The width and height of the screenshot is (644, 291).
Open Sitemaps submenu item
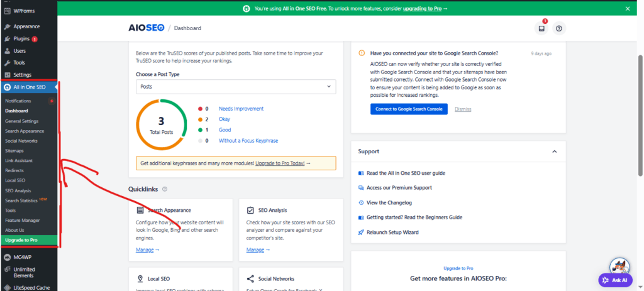14,151
